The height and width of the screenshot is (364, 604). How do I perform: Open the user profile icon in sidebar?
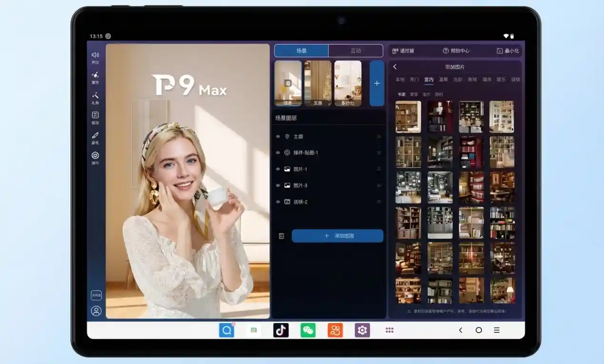[x=96, y=311]
